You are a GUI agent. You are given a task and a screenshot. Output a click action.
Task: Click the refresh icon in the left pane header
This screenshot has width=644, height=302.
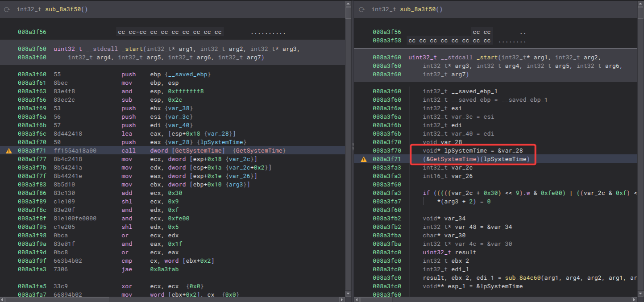pos(7,9)
